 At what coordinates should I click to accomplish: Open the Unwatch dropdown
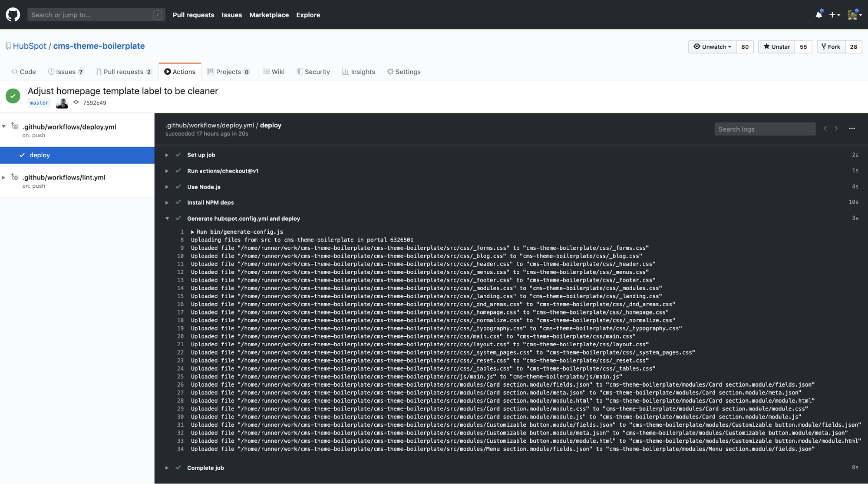click(x=712, y=46)
